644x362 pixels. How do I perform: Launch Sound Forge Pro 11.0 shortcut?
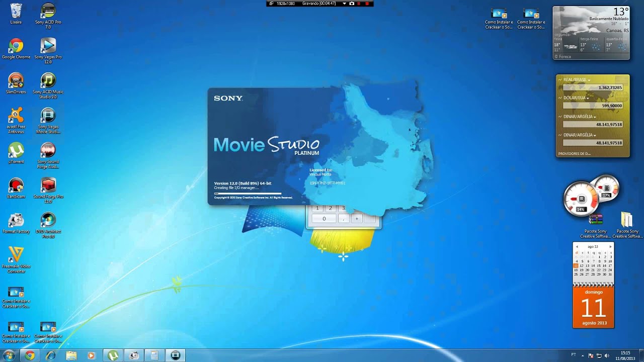[x=48, y=190]
